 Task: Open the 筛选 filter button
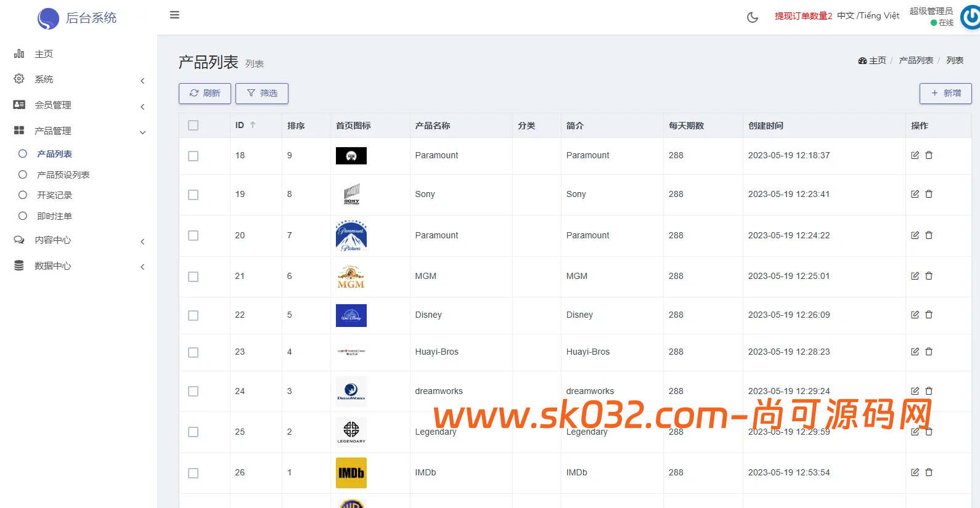pyautogui.click(x=262, y=94)
